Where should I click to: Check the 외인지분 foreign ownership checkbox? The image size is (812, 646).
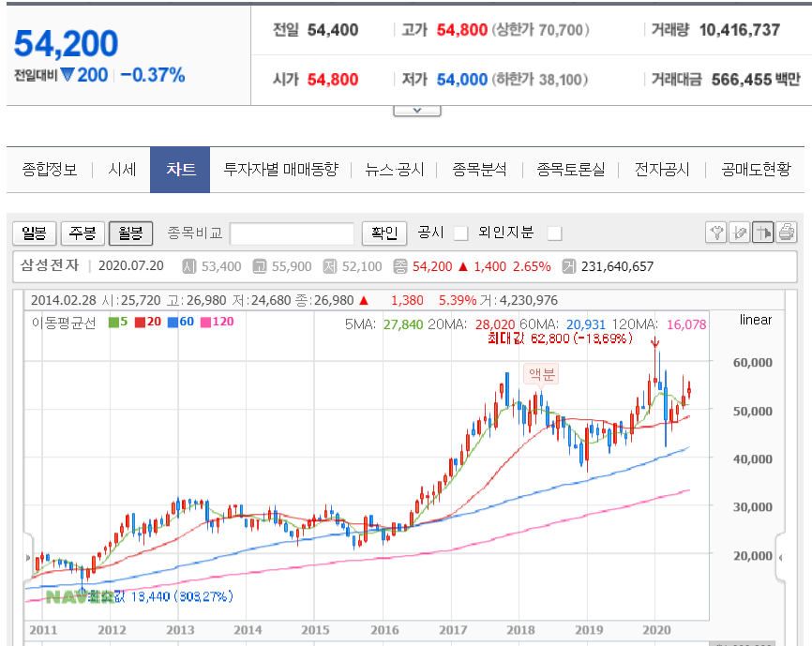point(554,233)
